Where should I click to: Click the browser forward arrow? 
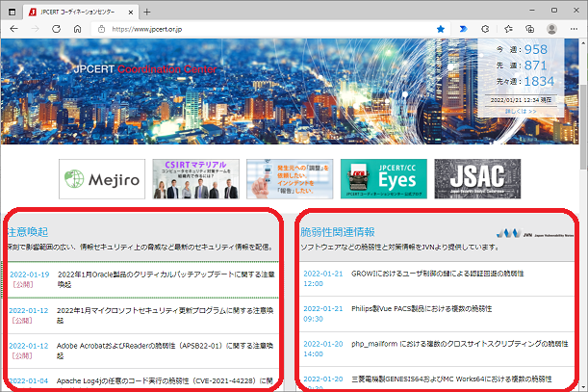[x=35, y=29]
